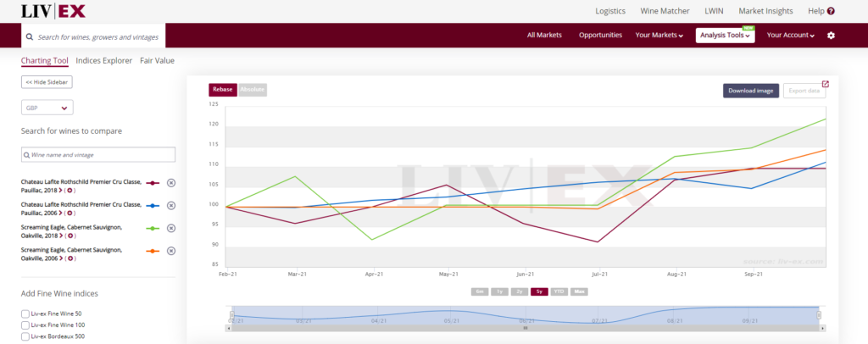Click left handle of chart range navigator
The width and height of the screenshot is (868, 344).
(232, 315)
